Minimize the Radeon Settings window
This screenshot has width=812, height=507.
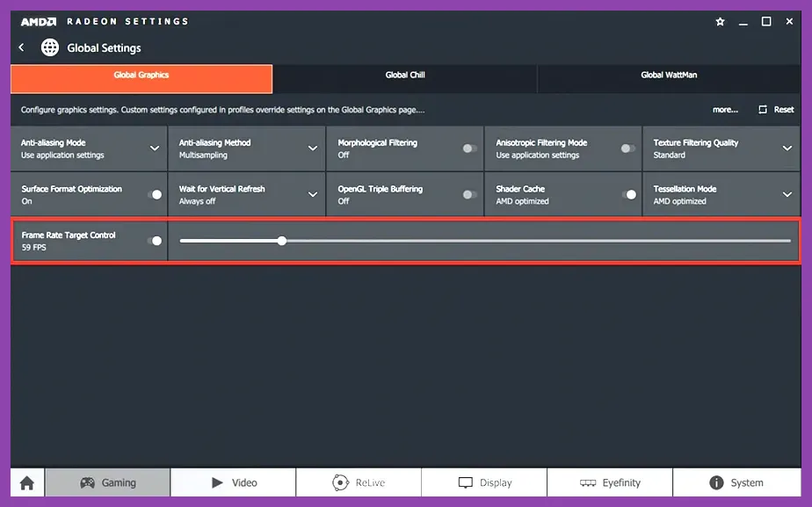pyautogui.click(x=743, y=23)
